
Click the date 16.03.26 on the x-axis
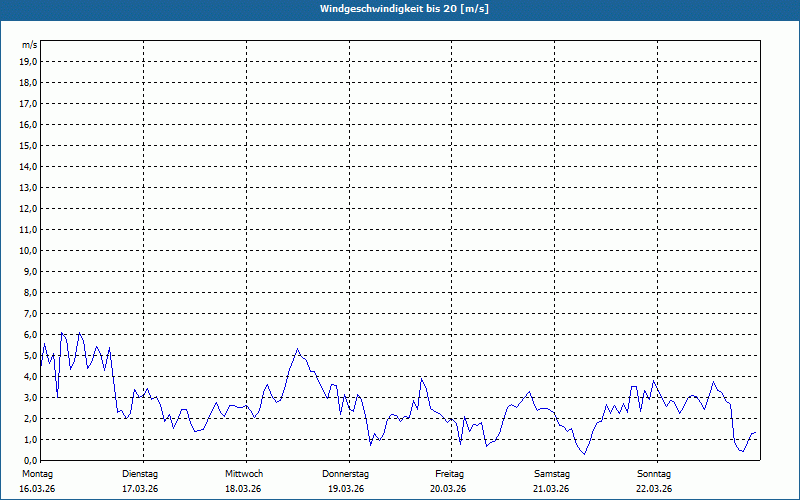[39, 489]
